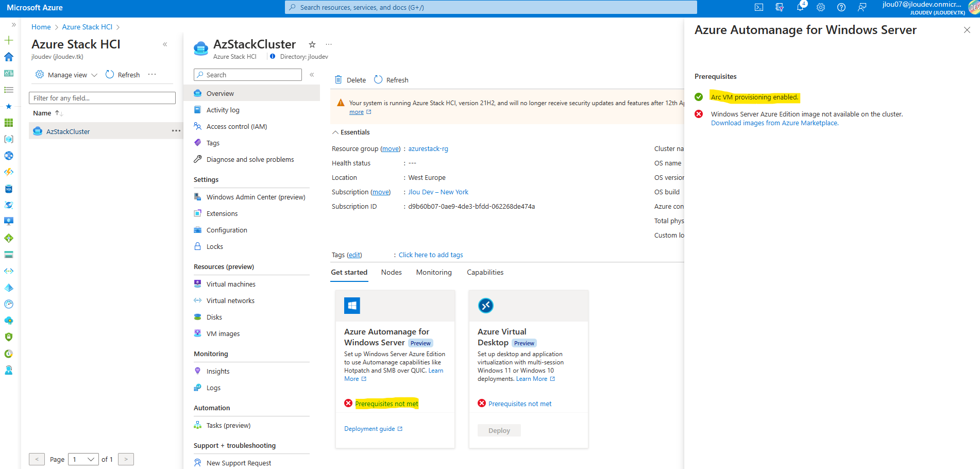Go to next page of results

126,459
